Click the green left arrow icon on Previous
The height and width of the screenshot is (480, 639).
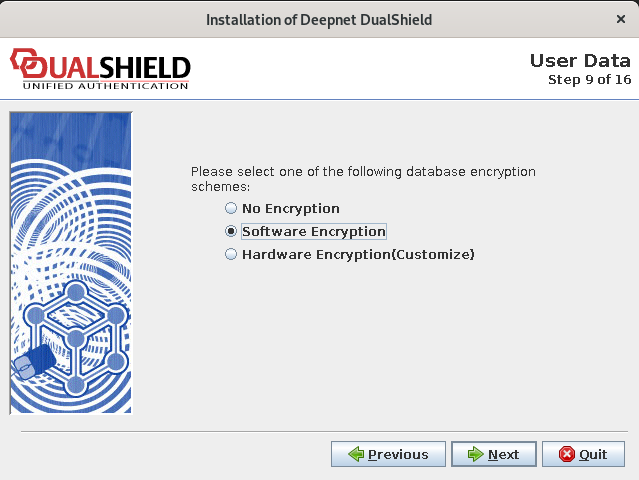[356, 454]
